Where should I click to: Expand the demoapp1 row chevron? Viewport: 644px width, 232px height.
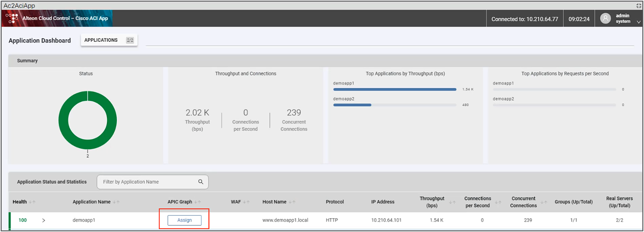(44, 220)
